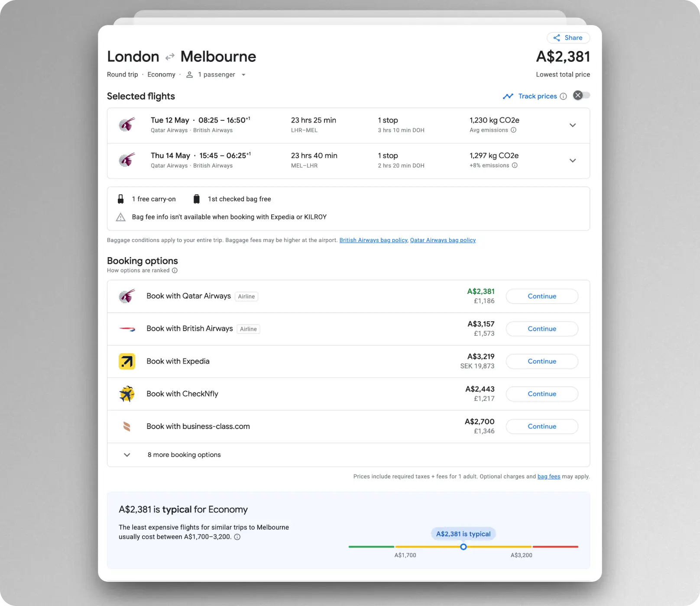Expand the Tue 12 May flight details
700x606 pixels.
click(573, 125)
